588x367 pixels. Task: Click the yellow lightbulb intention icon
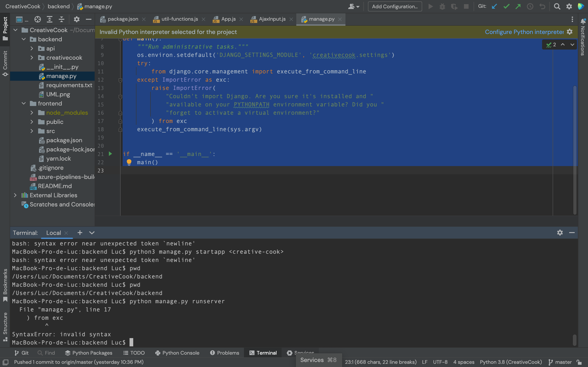[129, 162]
